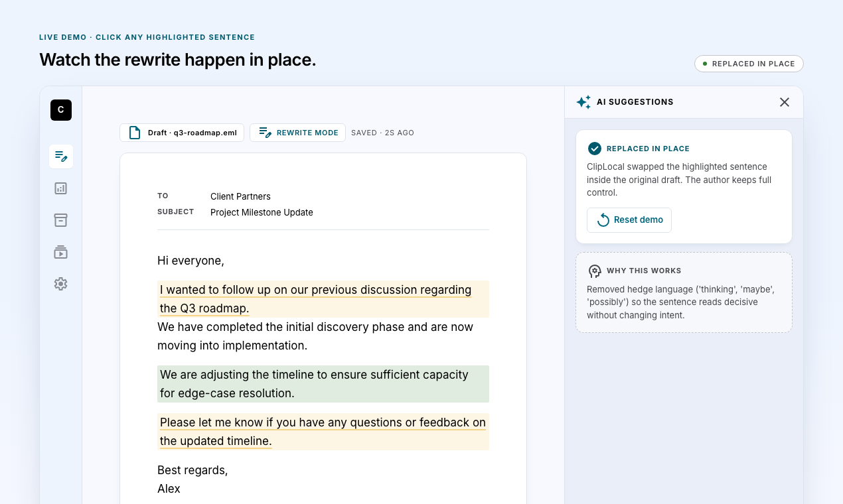This screenshot has height=504, width=843.
Task: Click the AI sparkle icon in panel header
Action: pos(583,102)
